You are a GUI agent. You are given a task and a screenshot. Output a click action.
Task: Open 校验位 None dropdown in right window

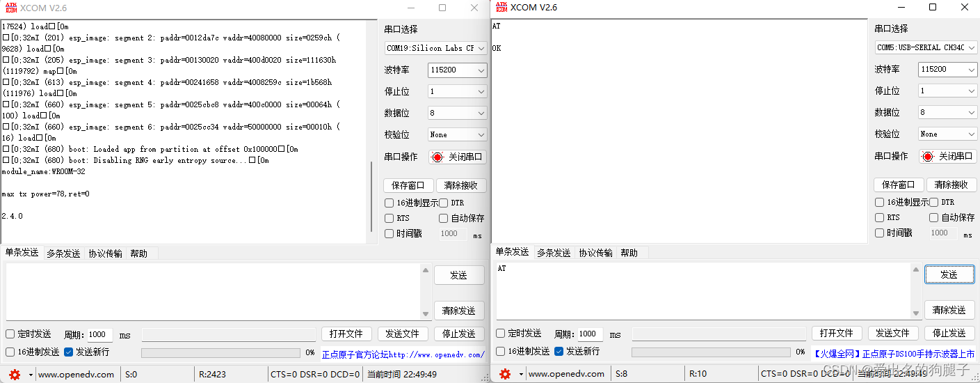[x=947, y=134]
